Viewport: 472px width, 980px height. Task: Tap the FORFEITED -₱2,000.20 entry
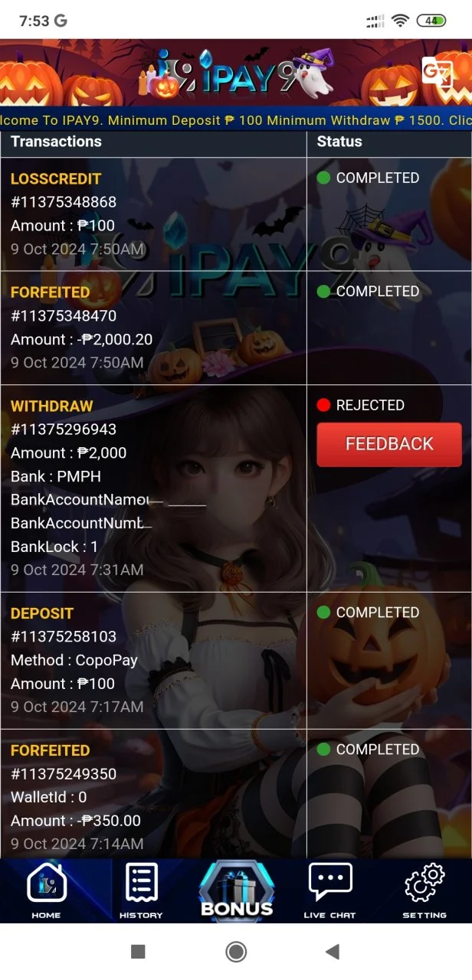(153, 328)
